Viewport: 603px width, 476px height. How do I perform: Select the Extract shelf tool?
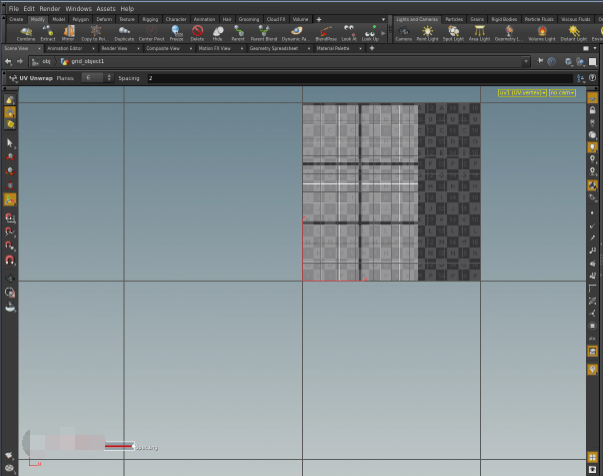click(47, 33)
